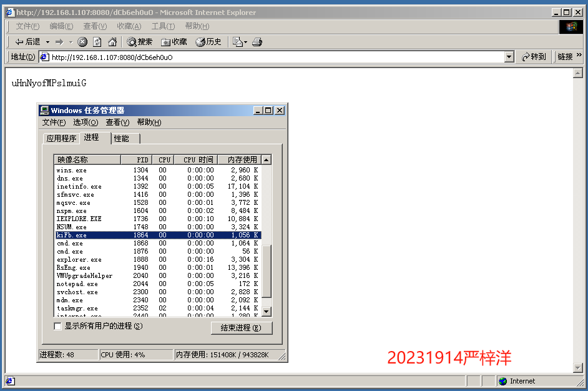Click the Refresh page icon
588x391 pixels.
click(97, 42)
